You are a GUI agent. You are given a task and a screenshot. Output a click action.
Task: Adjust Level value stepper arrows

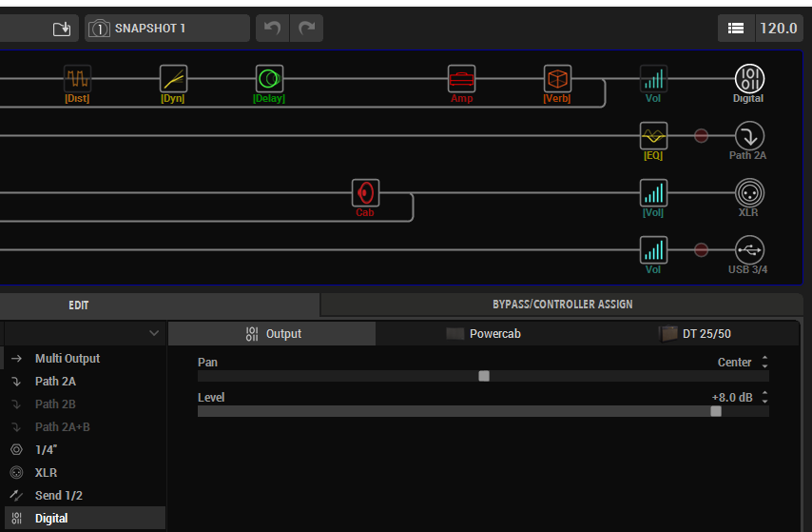coord(765,398)
